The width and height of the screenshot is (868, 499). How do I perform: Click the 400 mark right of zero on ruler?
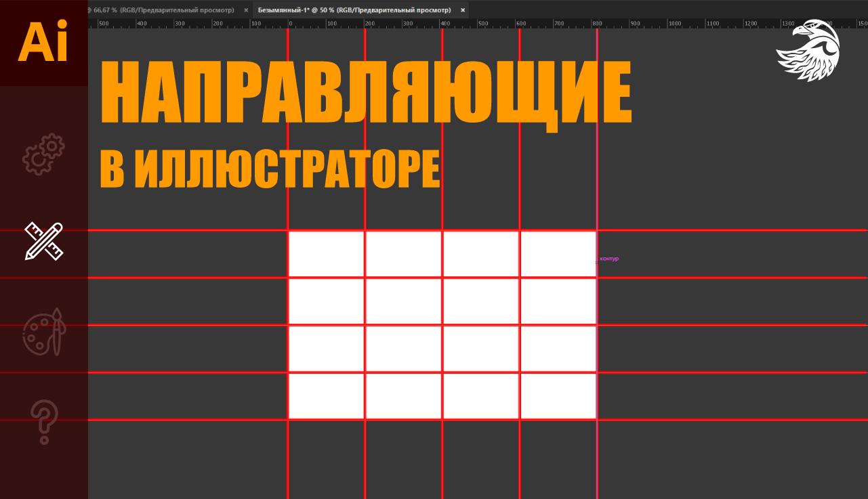(445, 23)
